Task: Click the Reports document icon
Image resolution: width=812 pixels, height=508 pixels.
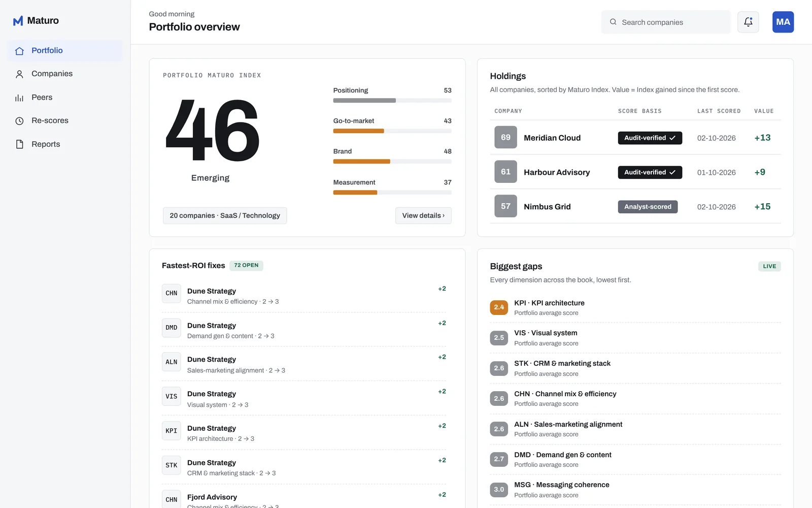Action: coord(19,144)
